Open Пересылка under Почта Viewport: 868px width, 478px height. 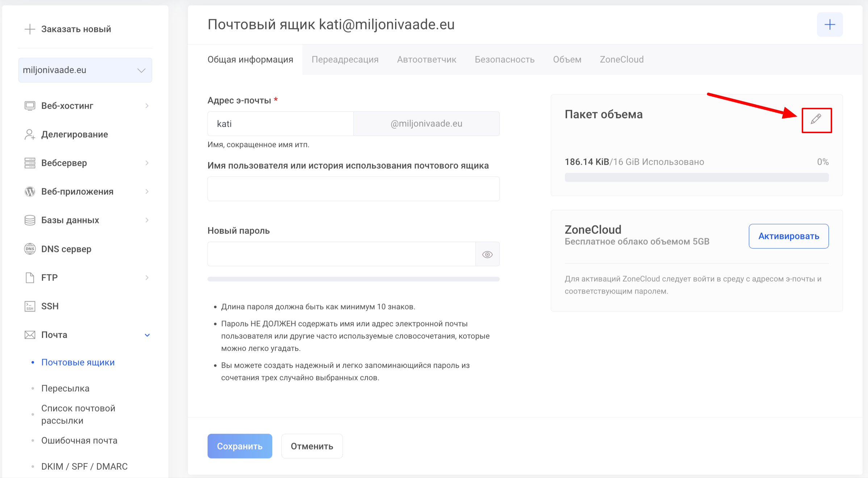tap(65, 388)
